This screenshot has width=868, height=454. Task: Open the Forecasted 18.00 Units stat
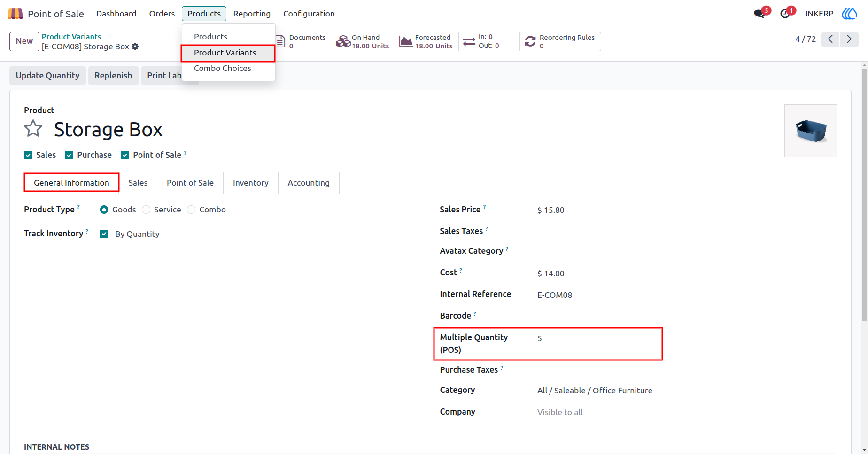point(426,41)
